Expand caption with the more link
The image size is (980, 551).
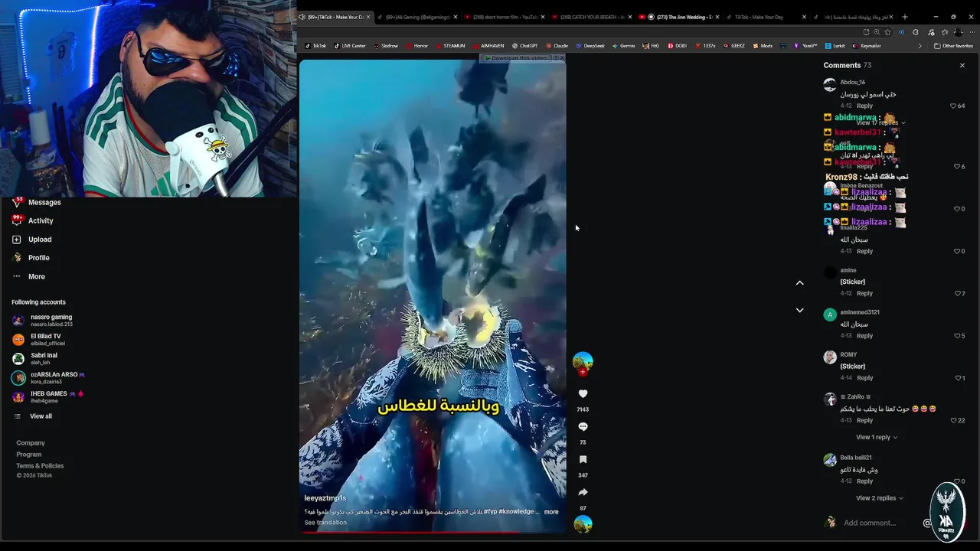point(551,512)
